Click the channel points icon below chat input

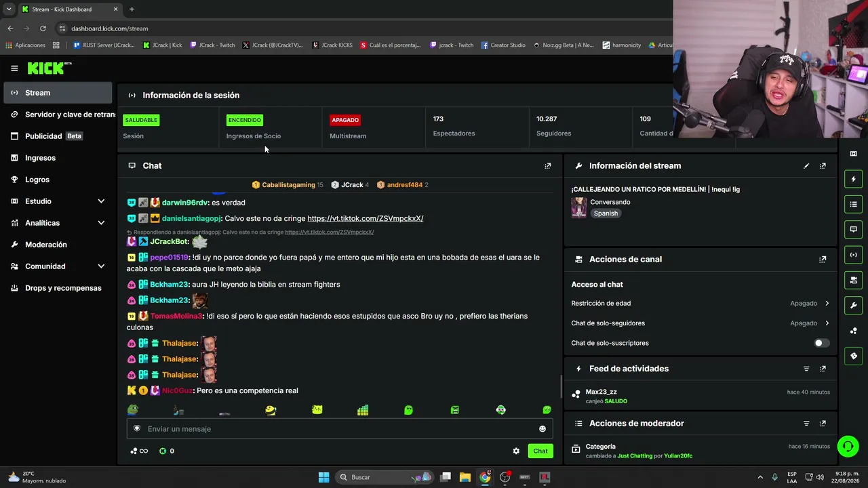(x=134, y=451)
